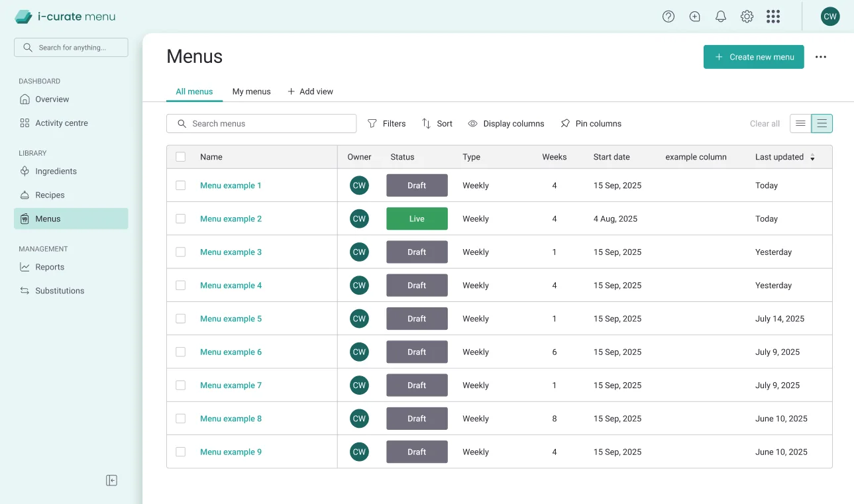Viewport: 854px width, 504px height.
Task: Click owner avatar for Menu example 5
Action: 359,319
